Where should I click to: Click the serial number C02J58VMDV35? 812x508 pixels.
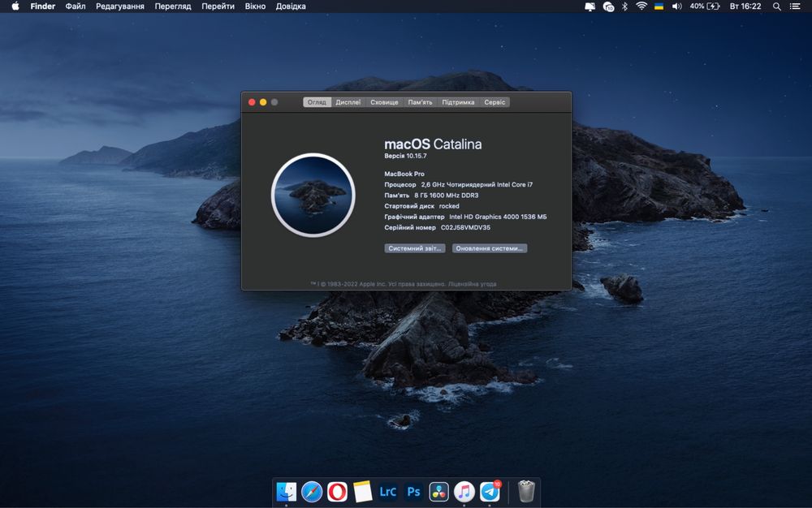(465, 227)
